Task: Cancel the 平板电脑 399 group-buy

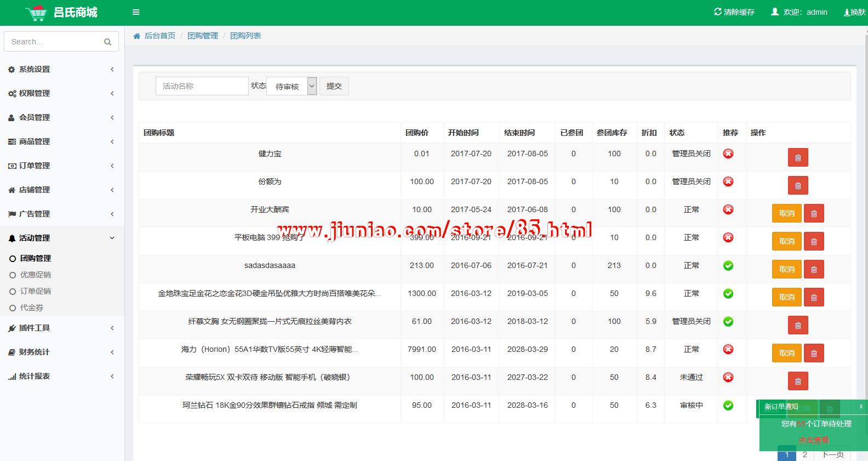Action: (x=786, y=242)
